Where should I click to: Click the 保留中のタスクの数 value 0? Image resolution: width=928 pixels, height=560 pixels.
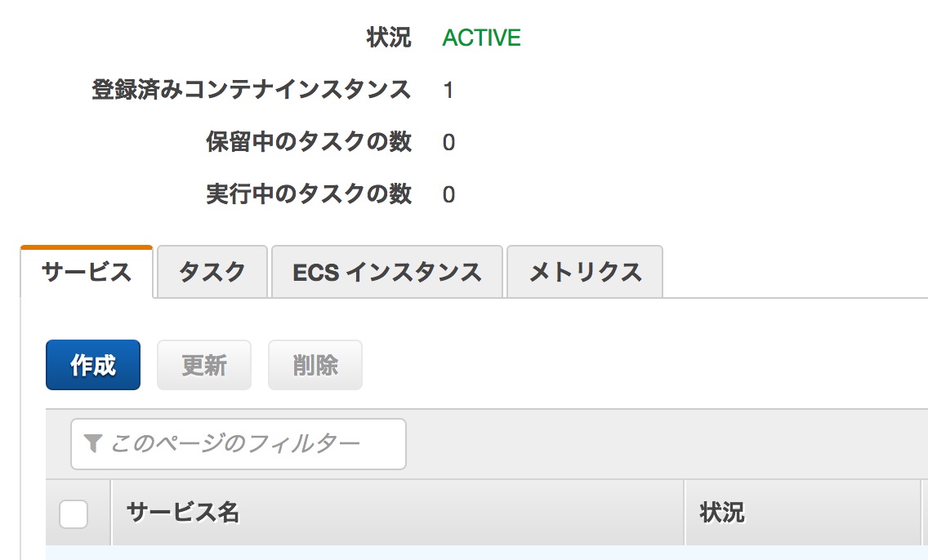click(x=448, y=143)
